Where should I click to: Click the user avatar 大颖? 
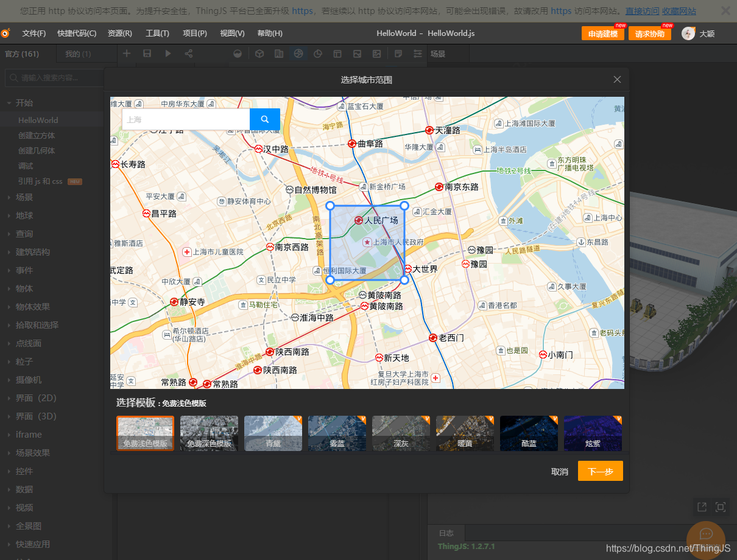(688, 33)
